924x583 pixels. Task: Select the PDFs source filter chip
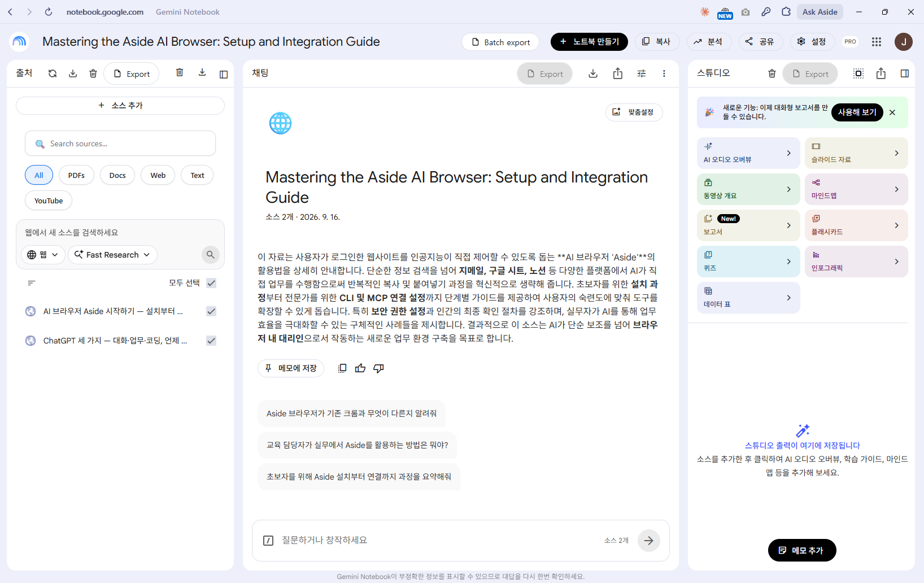click(76, 175)
